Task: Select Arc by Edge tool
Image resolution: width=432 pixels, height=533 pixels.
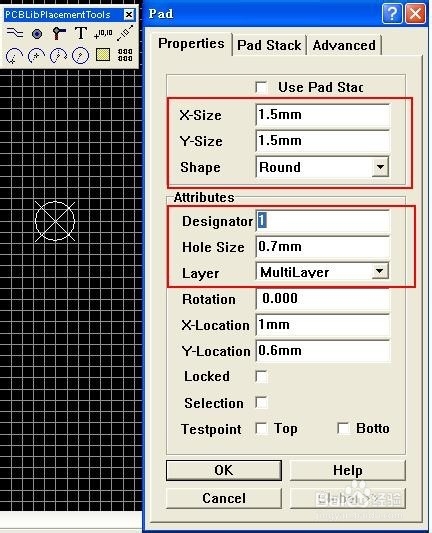Action: point(37,55)
